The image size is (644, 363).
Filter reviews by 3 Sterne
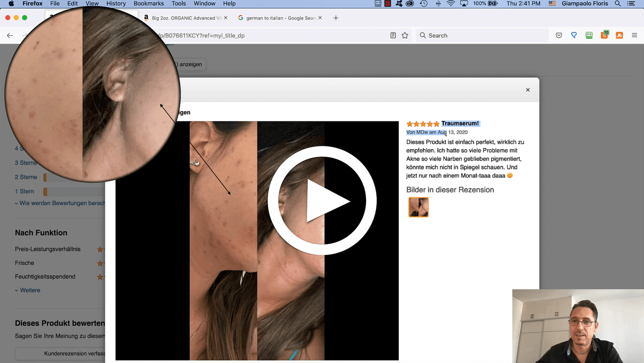point(26,163)
